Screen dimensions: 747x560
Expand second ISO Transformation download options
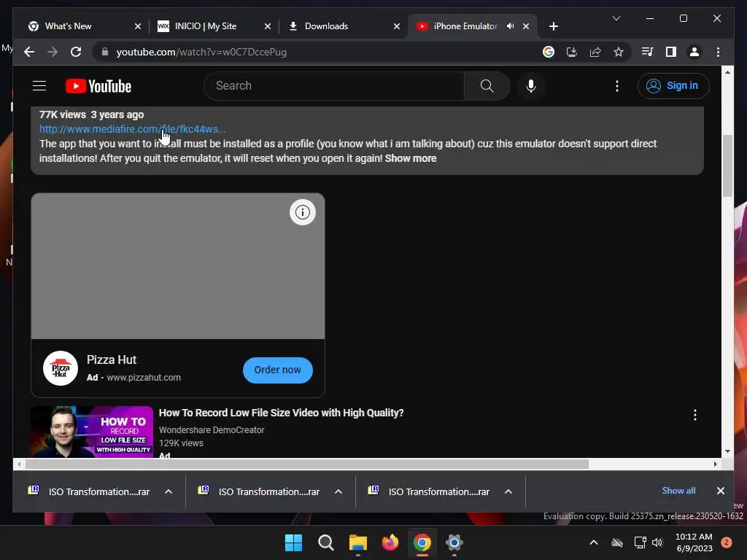tap(338, 491)
